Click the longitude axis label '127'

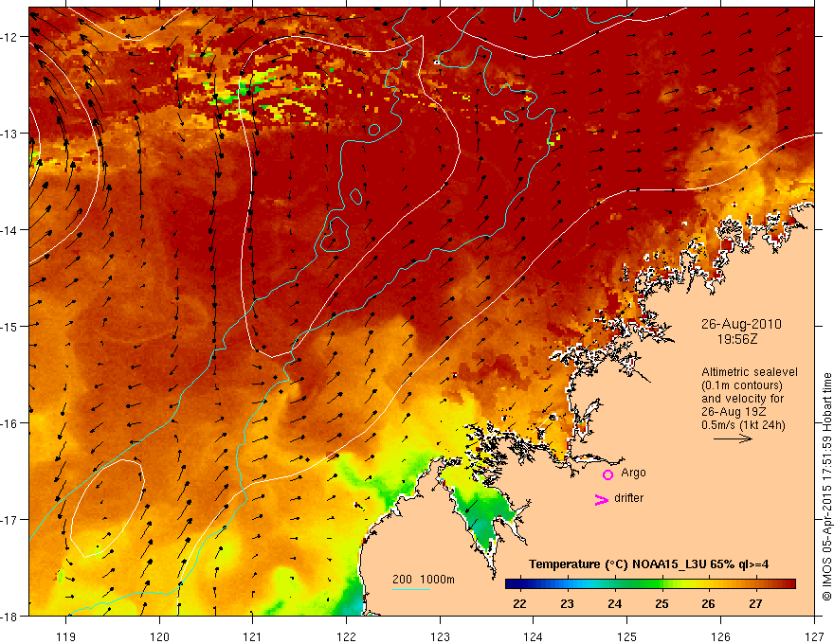814,636
